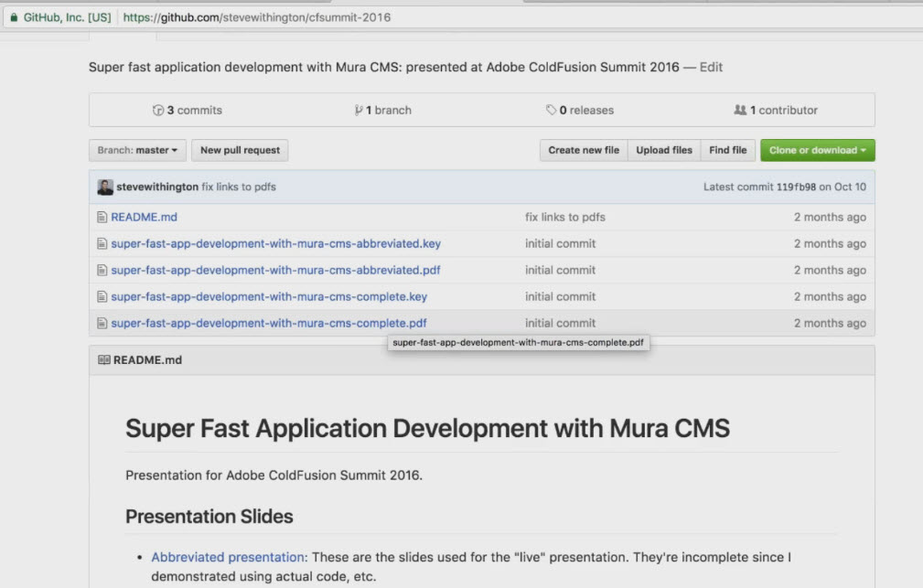Click the people icon beside 1 contributor

click(740, 110)
